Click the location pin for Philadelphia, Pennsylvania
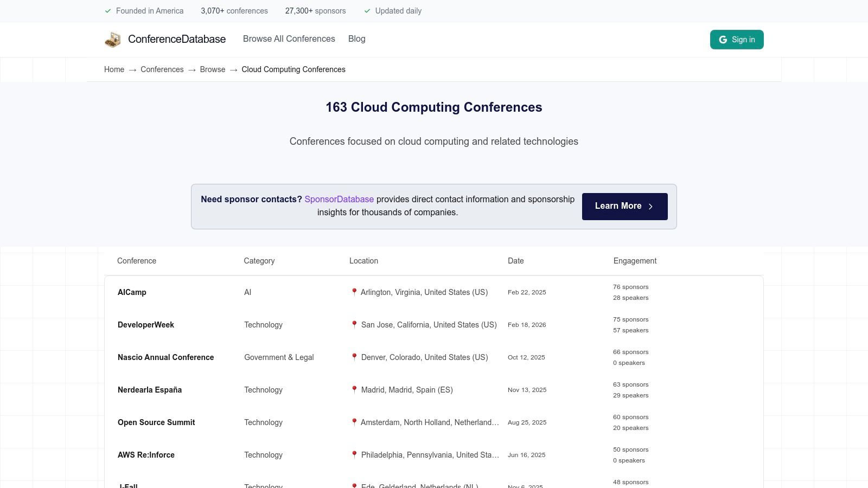 [x=354, y=455]
